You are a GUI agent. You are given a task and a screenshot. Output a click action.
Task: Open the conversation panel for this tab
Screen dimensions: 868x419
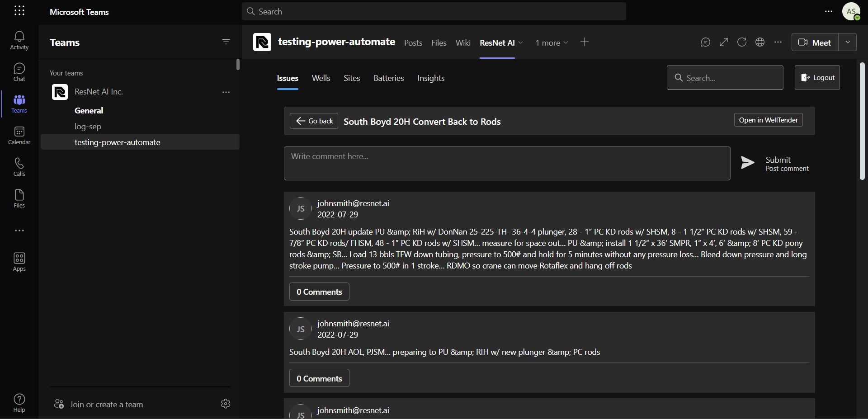706,42
